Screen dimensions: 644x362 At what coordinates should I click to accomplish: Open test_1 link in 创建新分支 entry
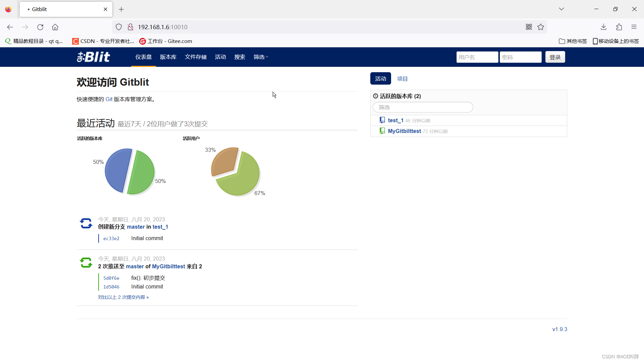[160, 227]
